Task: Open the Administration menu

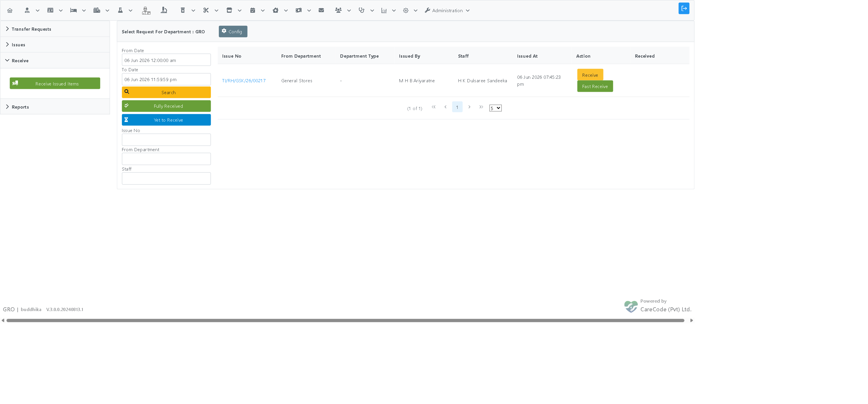Action: (447, 10)
